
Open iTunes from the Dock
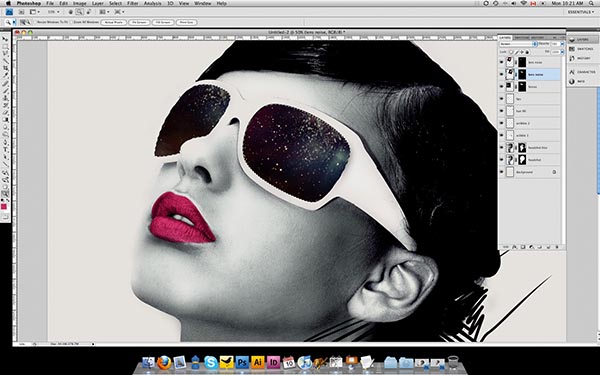pyautogui.click(x=305, y=362)
